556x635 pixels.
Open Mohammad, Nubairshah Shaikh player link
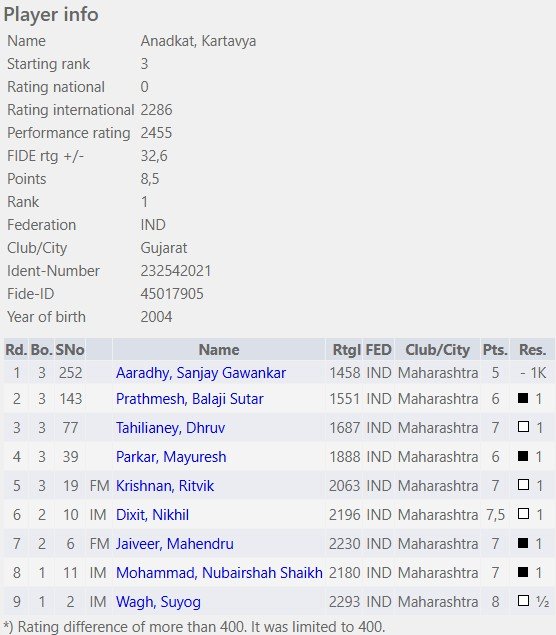pos(219,573)
